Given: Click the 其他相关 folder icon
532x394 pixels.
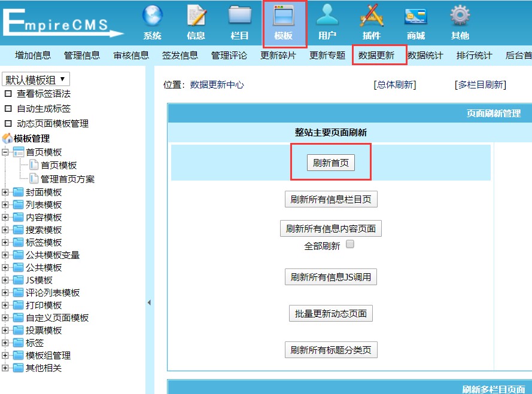Looking at the screenshot, I should (x=19, y=368).
